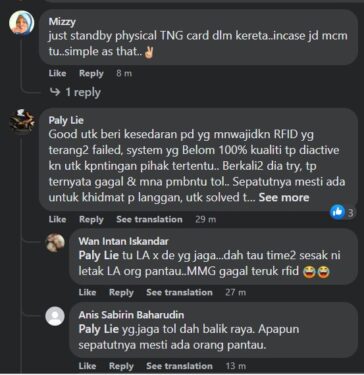Open Wan Intan Iskandar's avatar
Image resolution: width=364 pixels, height=375 pixels.
click(x=55, y=242)
